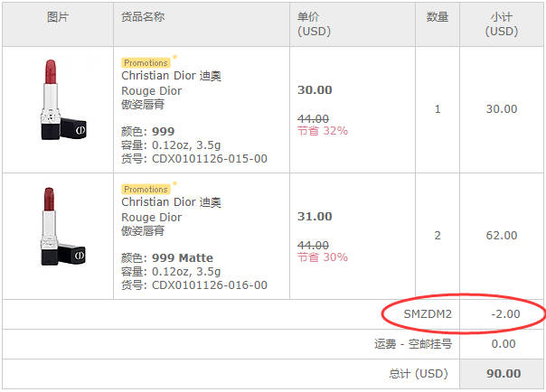Select the 货品名称 column header

(143, 16)
